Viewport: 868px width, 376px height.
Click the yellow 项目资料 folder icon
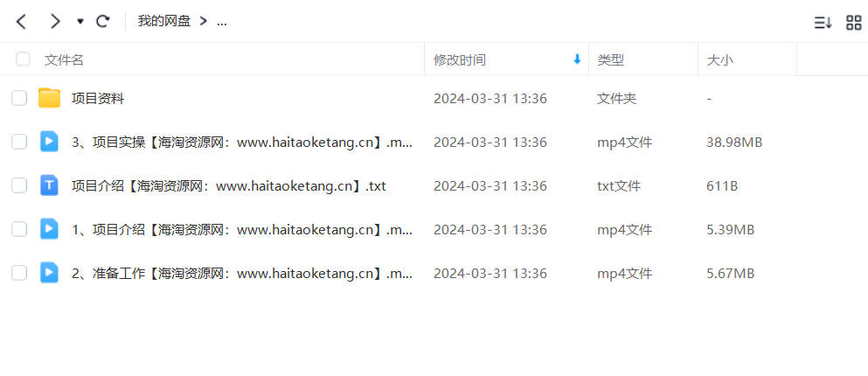49,98
